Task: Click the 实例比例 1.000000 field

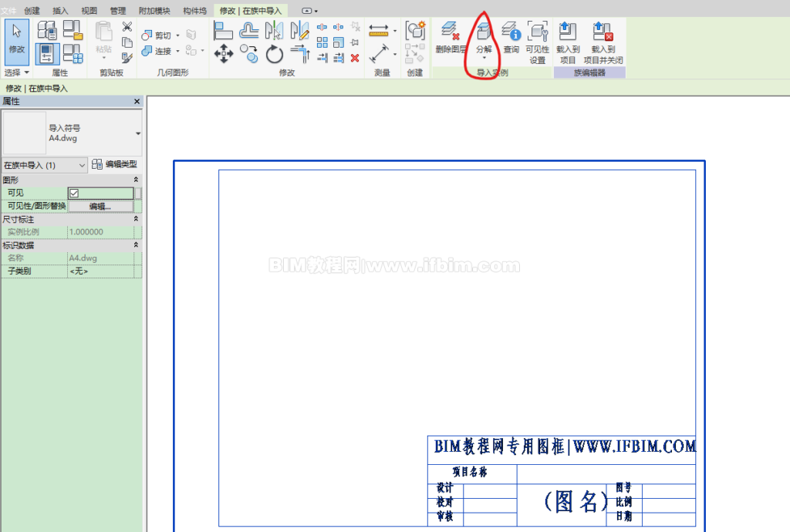Action: [x=101, y=232]
